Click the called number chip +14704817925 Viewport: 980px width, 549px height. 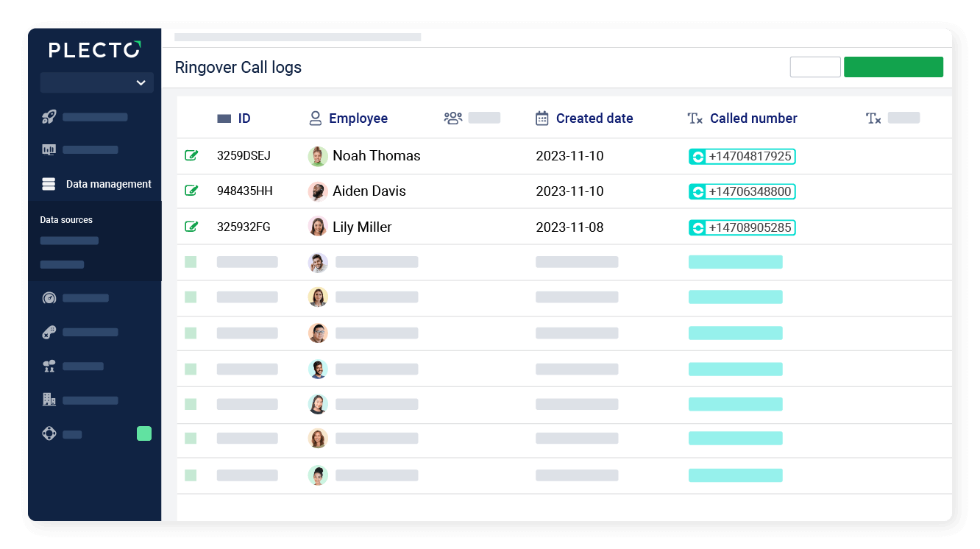749,156
